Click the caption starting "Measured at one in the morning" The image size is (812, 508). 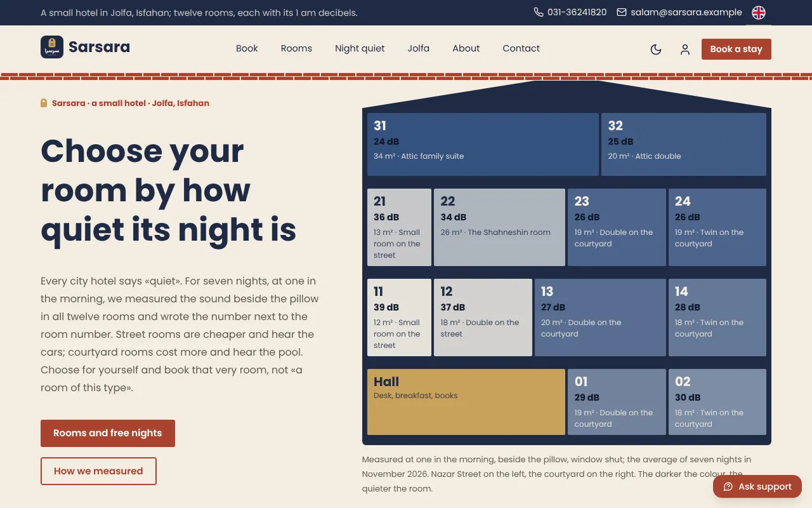click(x=556, y=474)
